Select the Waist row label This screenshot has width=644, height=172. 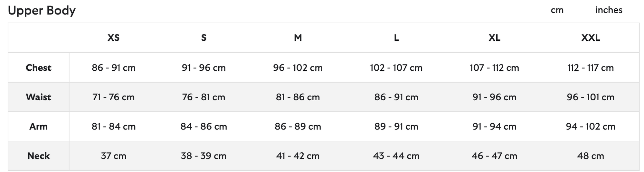coord(39,97)
